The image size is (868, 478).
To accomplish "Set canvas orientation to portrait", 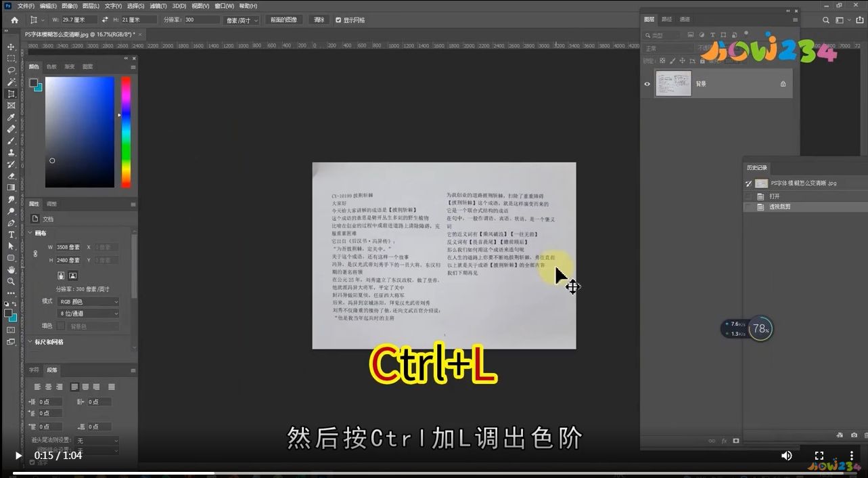I will (x=61, y=276).
